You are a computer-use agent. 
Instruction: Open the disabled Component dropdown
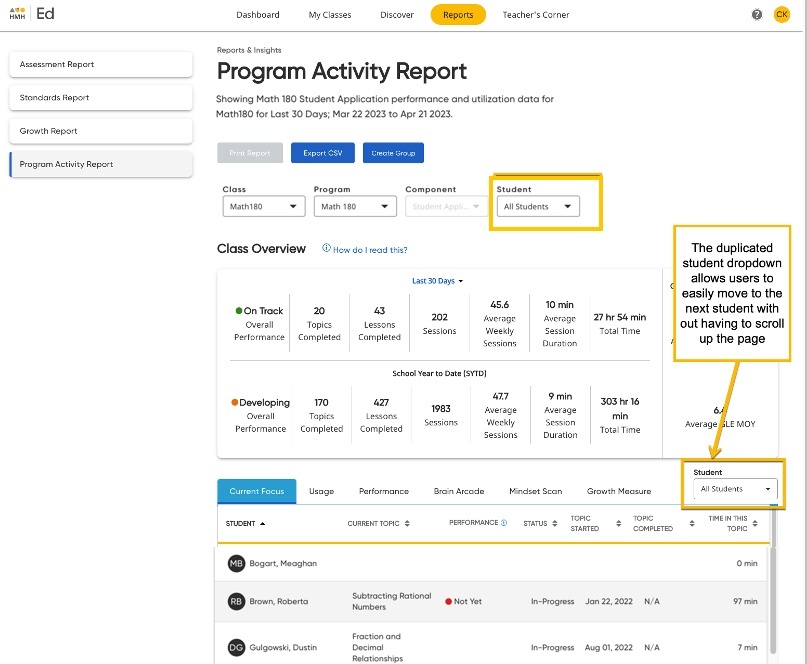click(x=446, y=206)
